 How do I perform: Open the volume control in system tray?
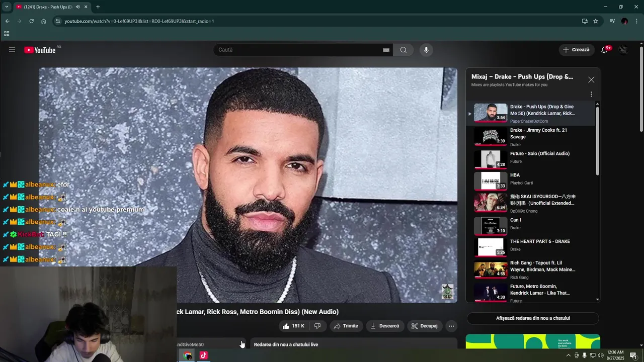(x=601, y=355)
